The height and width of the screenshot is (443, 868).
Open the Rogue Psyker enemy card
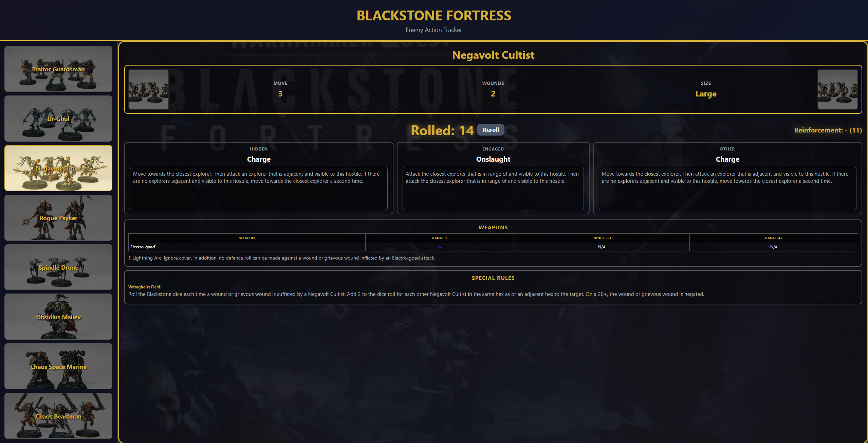(58, 218)
